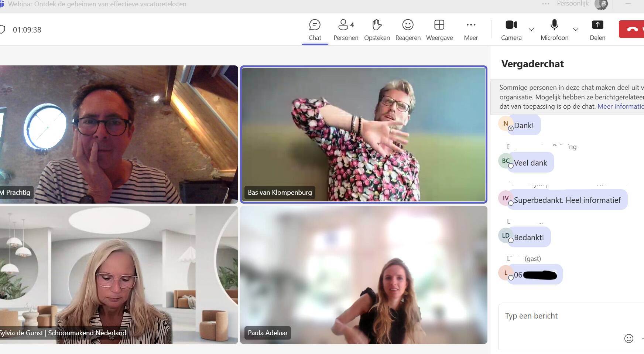Mute or unmute the Microfoon
This screenshot has height=354, width=644.
pyautogui.click(x=554, y=30)
